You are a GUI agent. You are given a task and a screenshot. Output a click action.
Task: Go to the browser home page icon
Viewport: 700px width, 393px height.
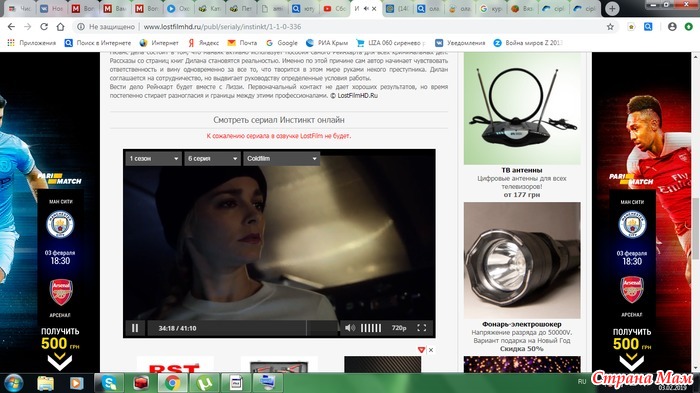pyautogui.click(x=60, y=27)
